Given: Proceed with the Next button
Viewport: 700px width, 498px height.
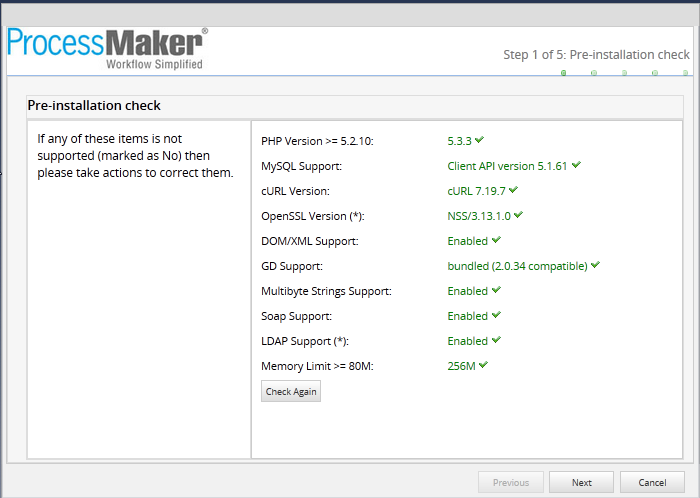Looking at the screenshot, I should point(581,482).
